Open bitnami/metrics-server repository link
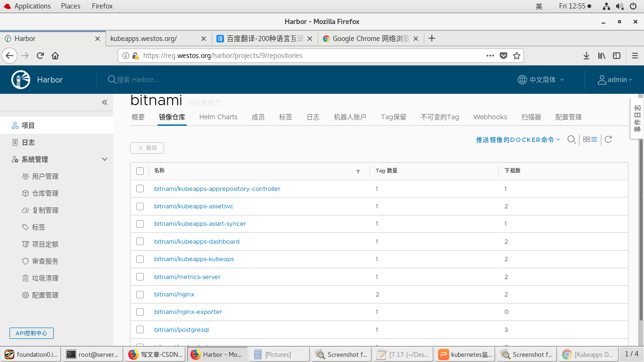This screenshot has height=362, width=644. click(x=187, y=277)
